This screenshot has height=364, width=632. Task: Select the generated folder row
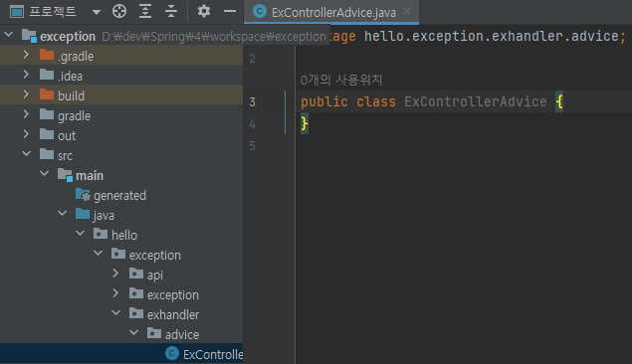(121, 195)
